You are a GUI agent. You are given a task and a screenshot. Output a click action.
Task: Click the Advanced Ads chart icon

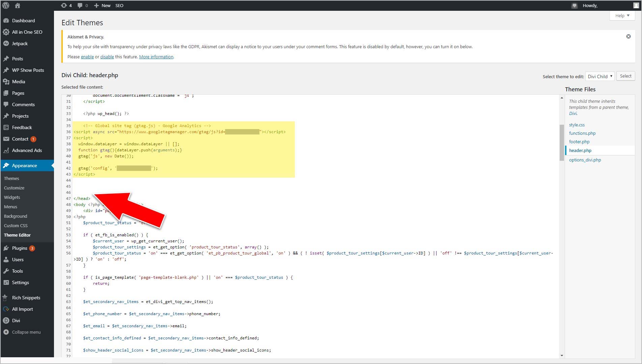(6, 150)
